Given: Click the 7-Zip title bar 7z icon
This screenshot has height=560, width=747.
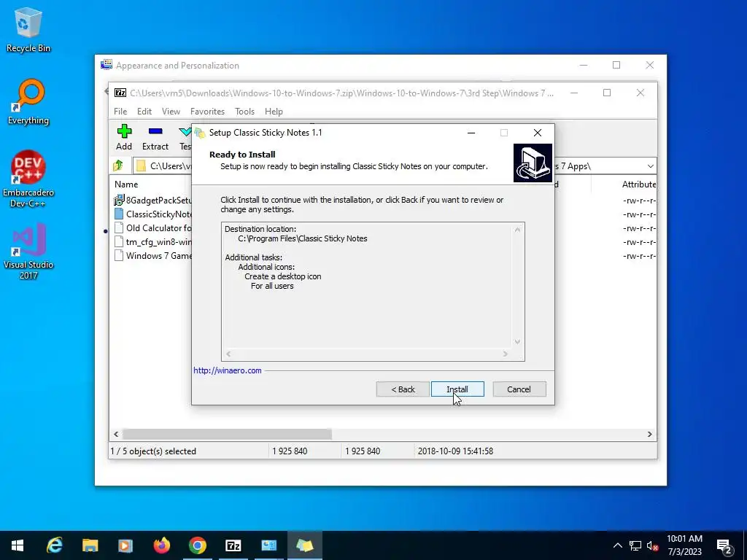Looking at the screenshot, I should 120,93.
